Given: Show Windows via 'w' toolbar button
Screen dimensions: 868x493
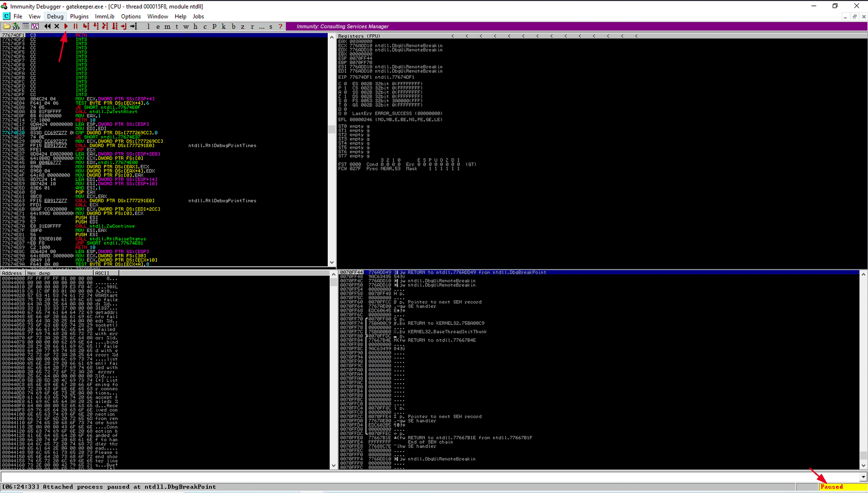Looking at the screenshot, I should 186,26.
